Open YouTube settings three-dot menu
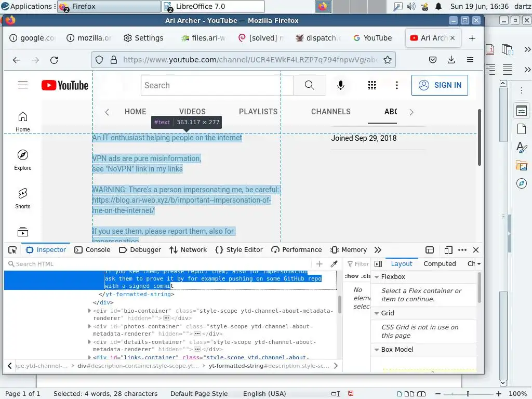532x399 pixels. (x=396, y=85)
